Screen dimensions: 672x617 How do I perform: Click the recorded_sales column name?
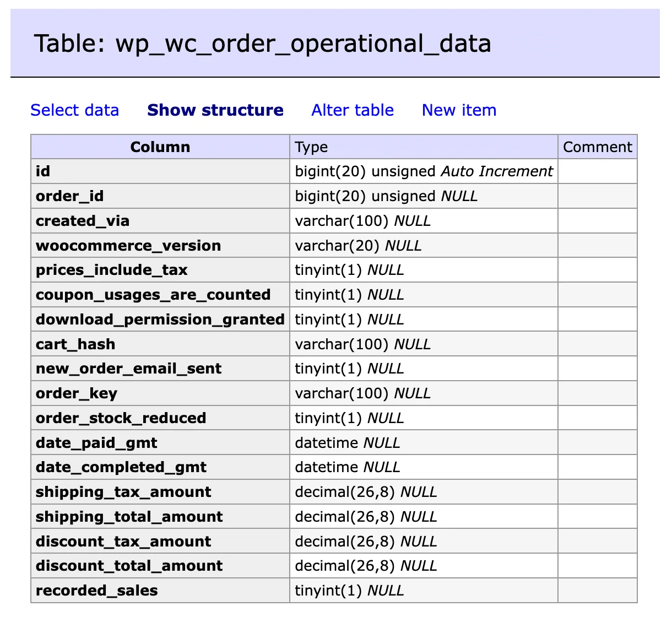pyautogui.click(x=97, y=591)
